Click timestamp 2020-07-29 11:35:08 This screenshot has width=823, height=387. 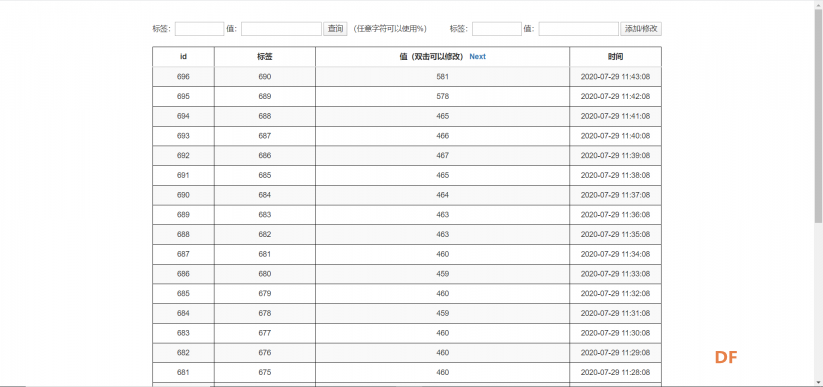coord(615,234)
